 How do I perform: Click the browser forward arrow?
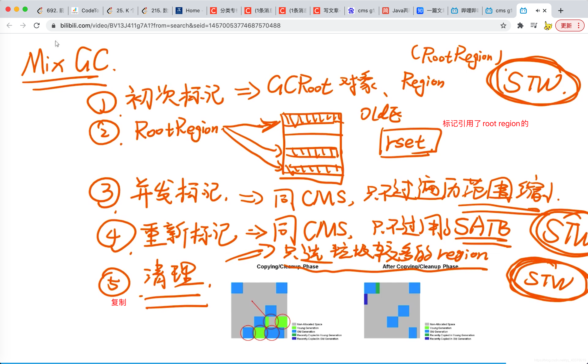pos(23,25)
